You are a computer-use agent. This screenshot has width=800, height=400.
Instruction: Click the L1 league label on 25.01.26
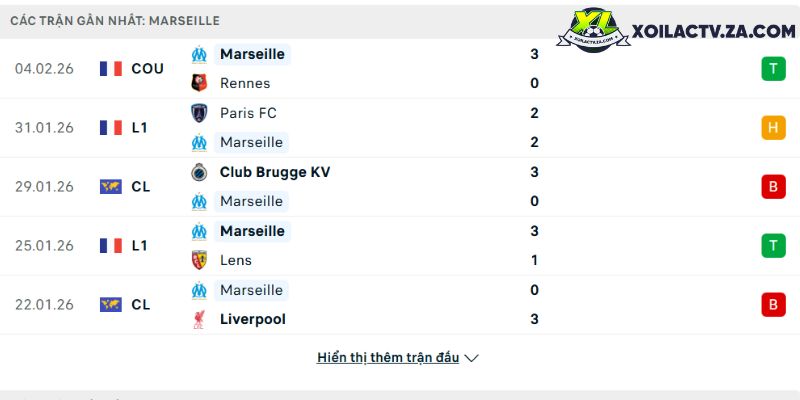pos(141,246)
